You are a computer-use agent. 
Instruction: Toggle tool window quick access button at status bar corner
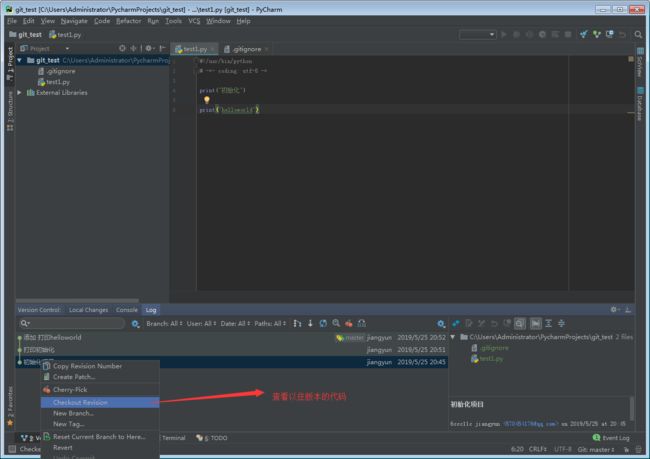(x=12, y=449)
